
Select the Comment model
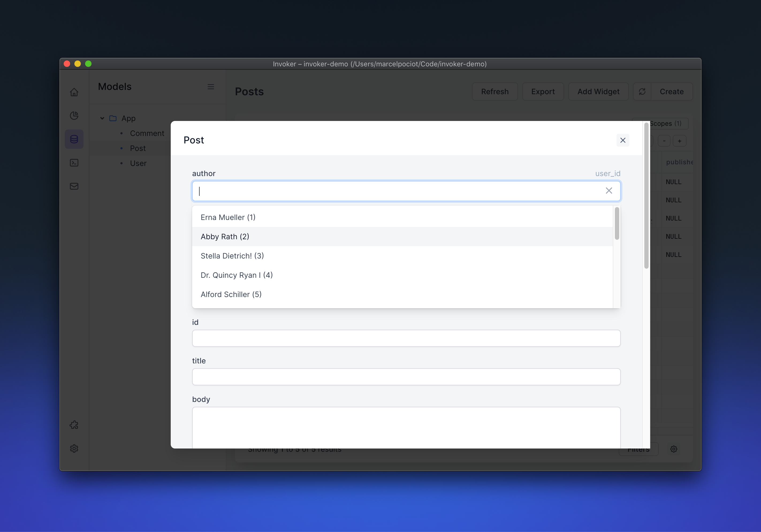pos(147,133)
